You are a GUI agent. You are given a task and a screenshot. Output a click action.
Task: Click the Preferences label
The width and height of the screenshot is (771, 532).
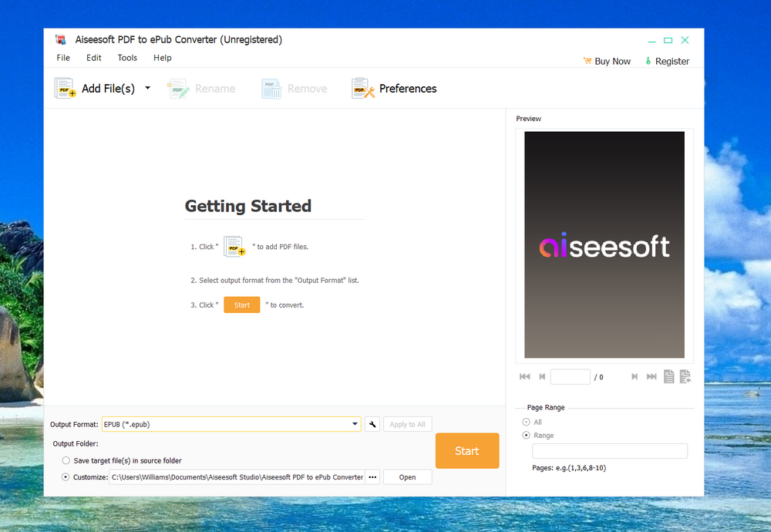[x=408, y=89]
